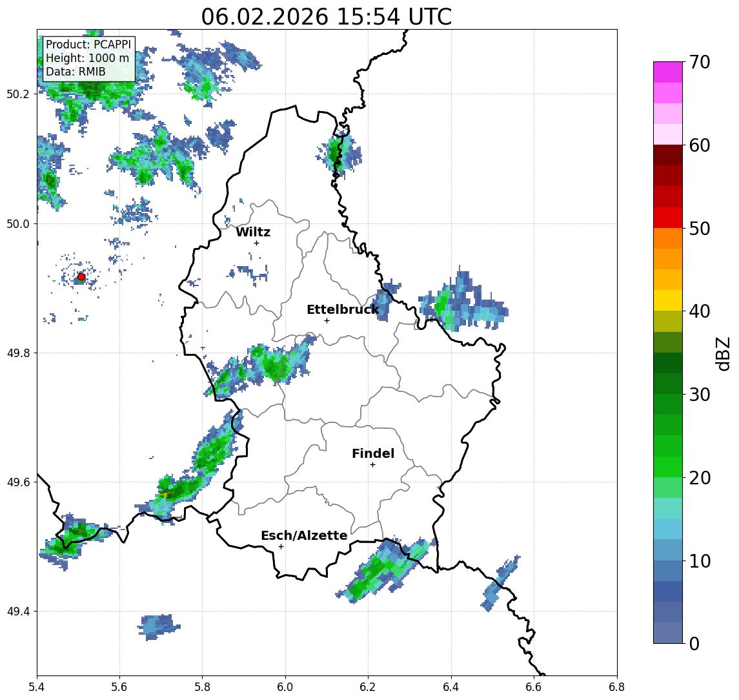
Task: Click the Findel station cross marker
Action: pos(372,465)
